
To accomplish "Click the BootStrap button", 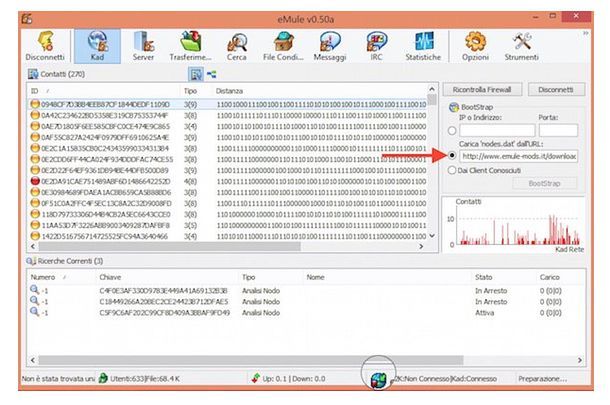I will (x=545, y=184).
